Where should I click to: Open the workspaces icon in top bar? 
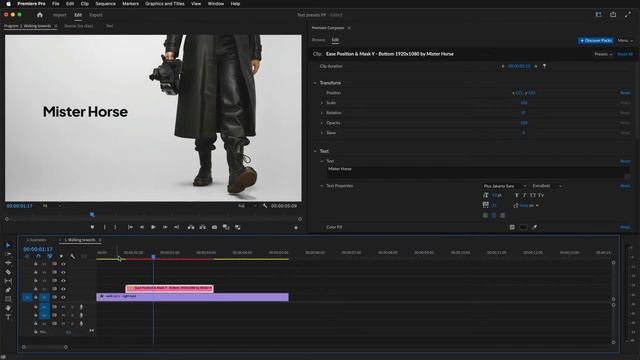point(598,15)
